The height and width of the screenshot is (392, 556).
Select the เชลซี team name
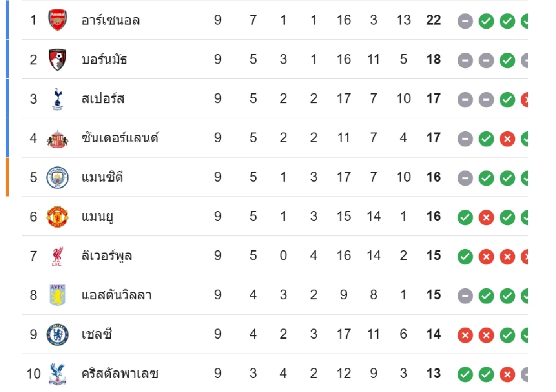tap(97, 335)
